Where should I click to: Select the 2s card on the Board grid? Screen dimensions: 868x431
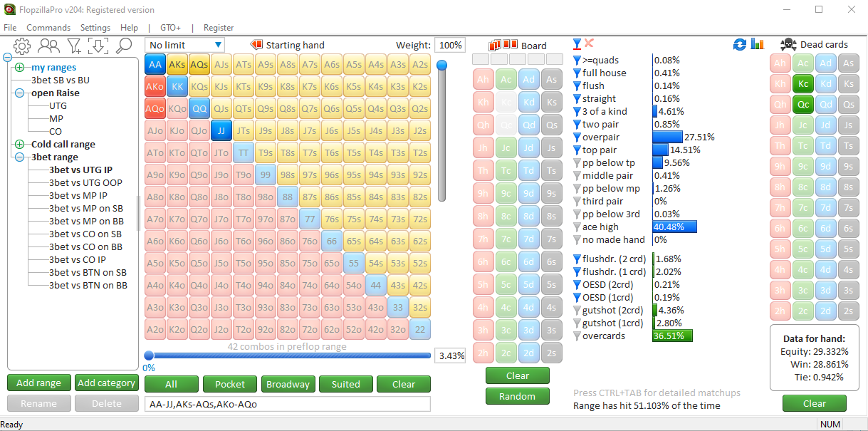pyautogui.click(x=551, y=353)
